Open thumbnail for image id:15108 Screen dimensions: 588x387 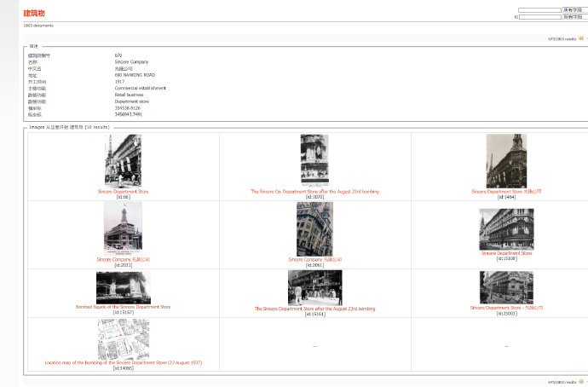(x=506, y=229)
